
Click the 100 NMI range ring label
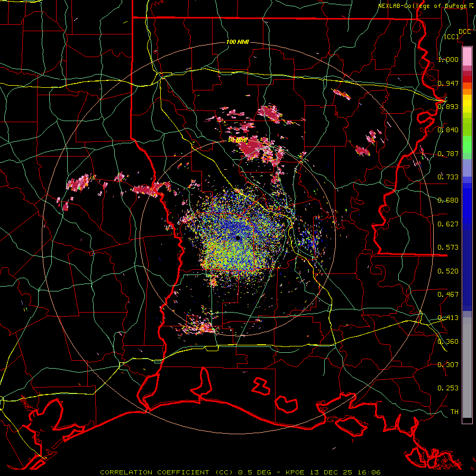tap(237, 42)
